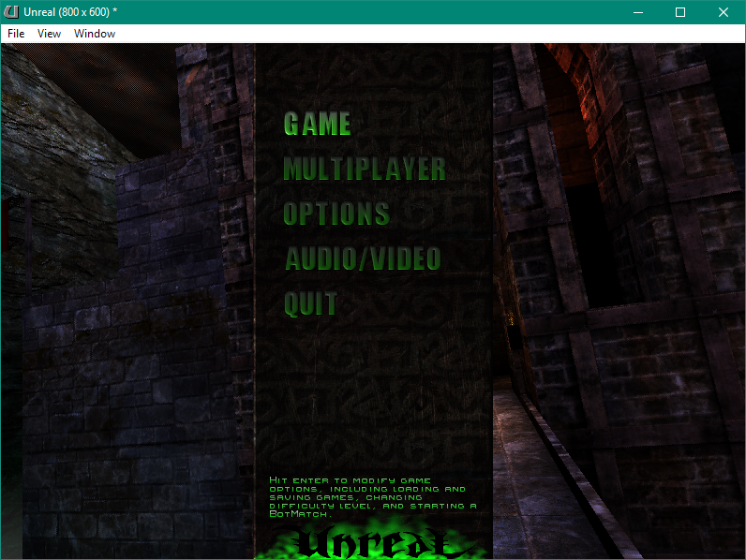Choose MULTIPLAYER from the main menu
746x560 pixels.
tap(365, 169)
